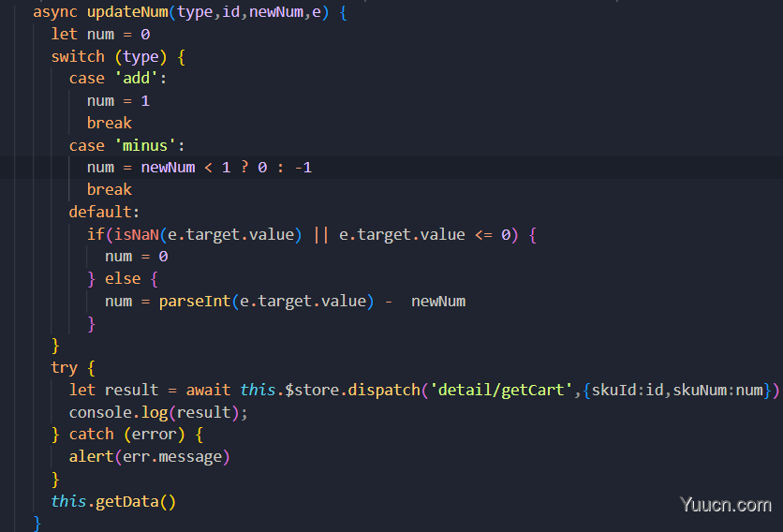Click the 'num = 1' assignment line
Image resolution: width=783 pixels, height=532 pixels.
click(x=118, y=101)
